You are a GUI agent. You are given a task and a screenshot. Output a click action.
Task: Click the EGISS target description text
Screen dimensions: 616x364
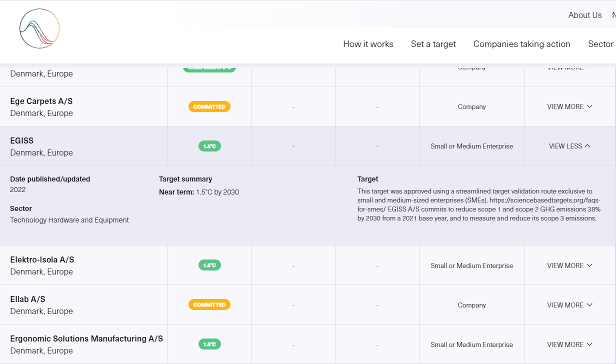click(x=478, y=204)
